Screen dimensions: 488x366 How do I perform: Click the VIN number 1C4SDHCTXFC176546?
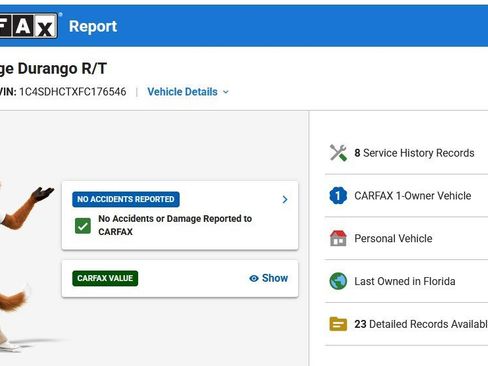click(x=73, y=92)
